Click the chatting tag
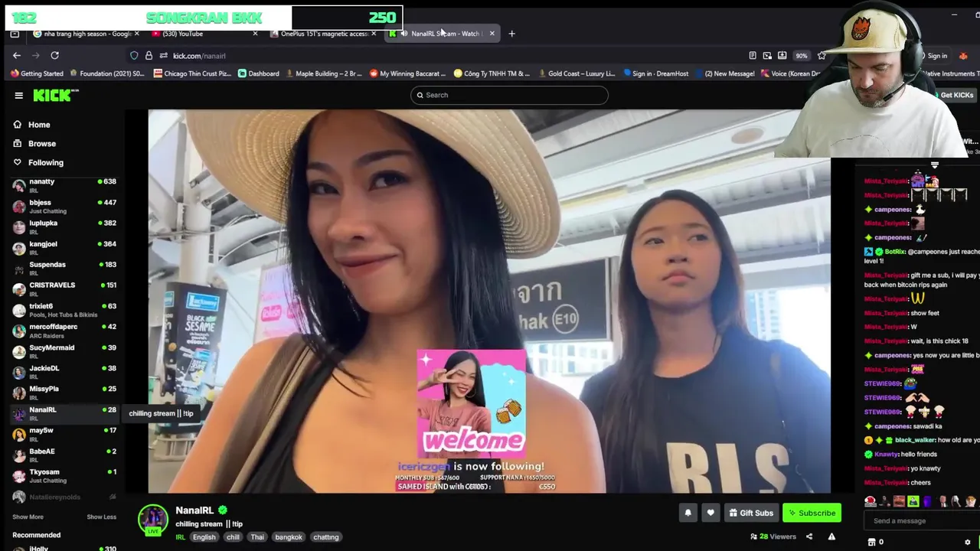 click(326, 537)
